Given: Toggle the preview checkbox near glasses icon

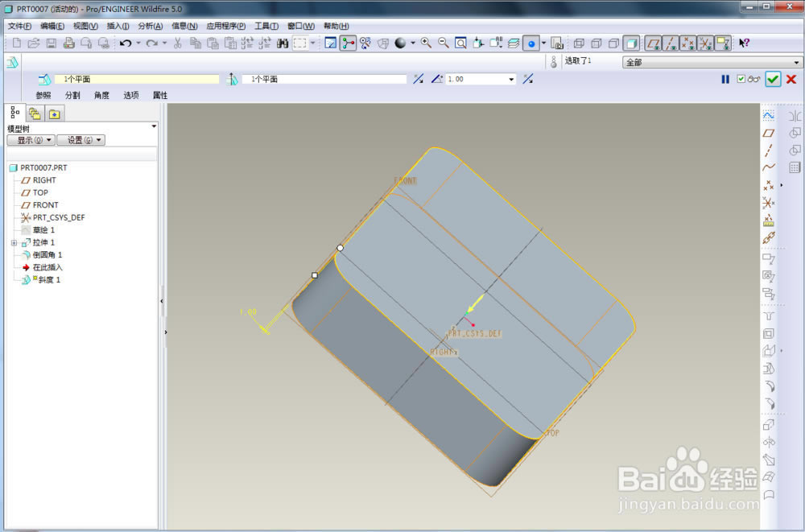Looking at the screenshot, I should coord(741,79).
